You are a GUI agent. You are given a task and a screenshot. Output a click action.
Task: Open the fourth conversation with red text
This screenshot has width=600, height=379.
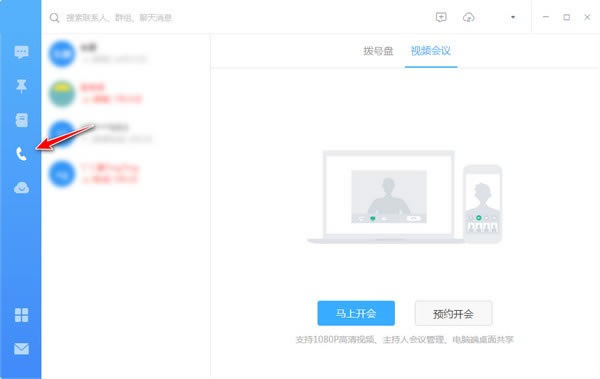(126, 174)
